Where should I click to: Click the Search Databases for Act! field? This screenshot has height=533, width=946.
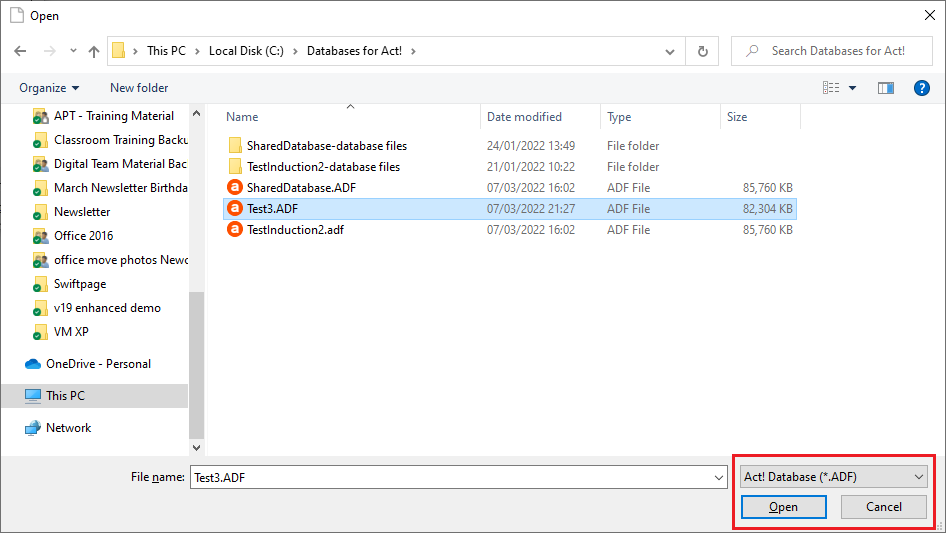point(832,51)
